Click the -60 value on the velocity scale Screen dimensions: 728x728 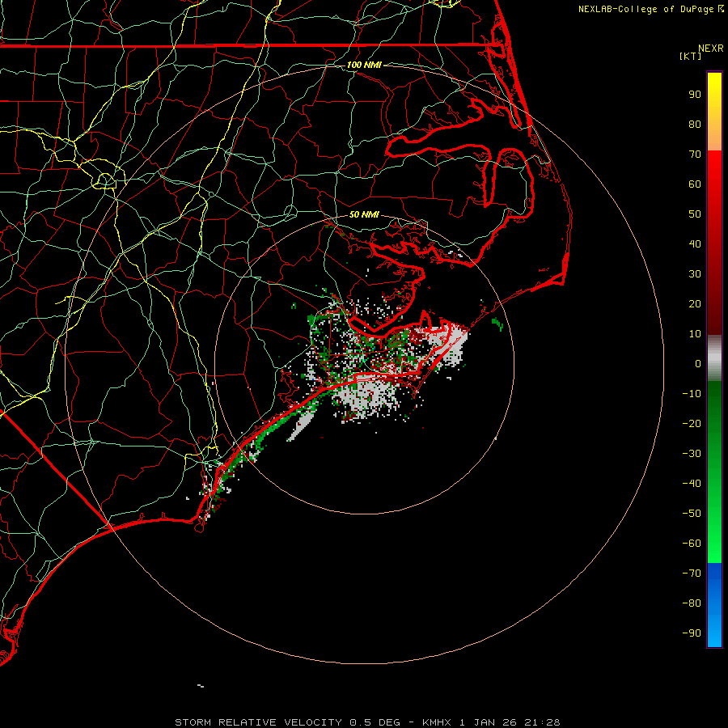692,544
